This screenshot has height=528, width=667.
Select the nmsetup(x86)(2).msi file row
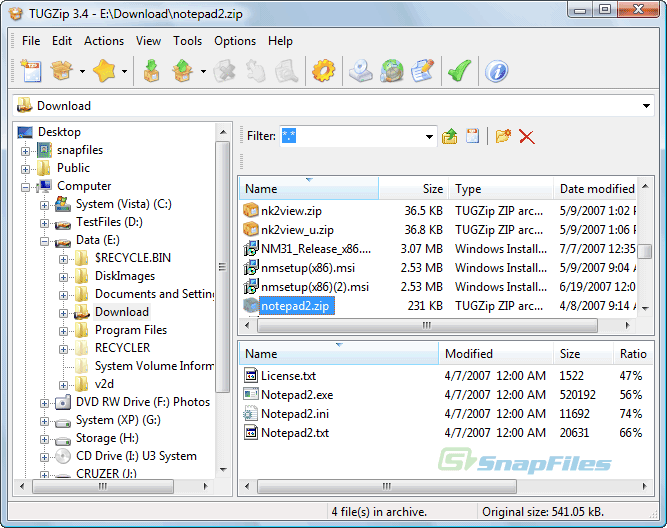point(438,287)
